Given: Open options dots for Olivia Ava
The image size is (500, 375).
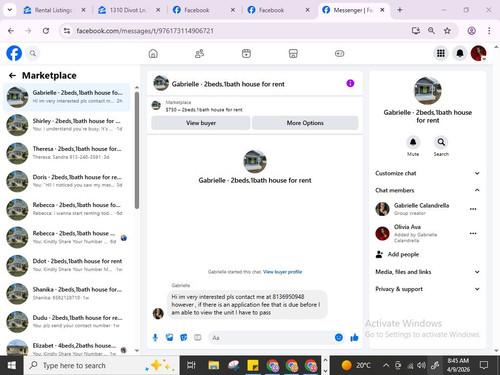Looking at the screenshot, I should tap(473, 233).
